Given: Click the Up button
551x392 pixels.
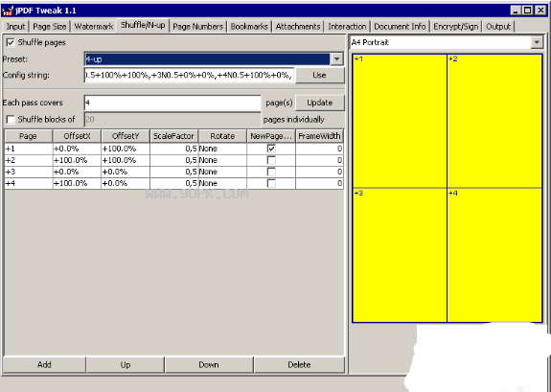Looking at the screenshot, I should [x=126, y=364].
